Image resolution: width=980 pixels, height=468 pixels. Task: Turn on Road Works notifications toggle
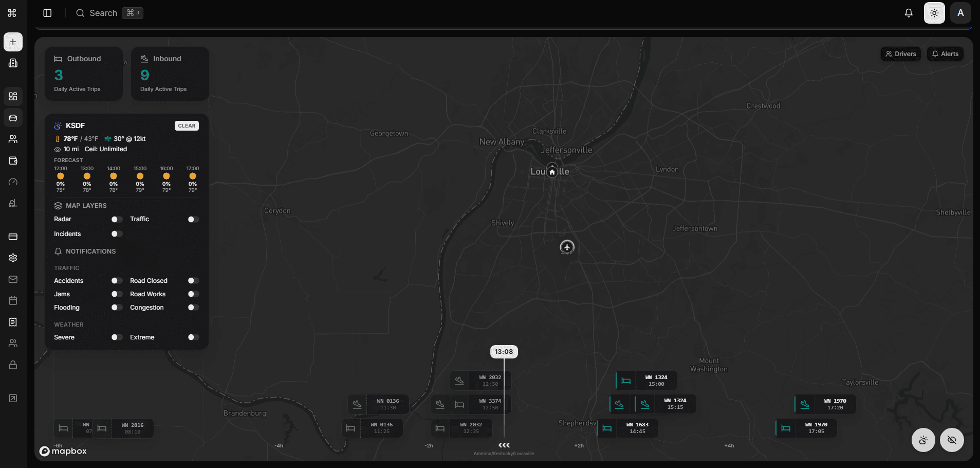tap(193, 294)
